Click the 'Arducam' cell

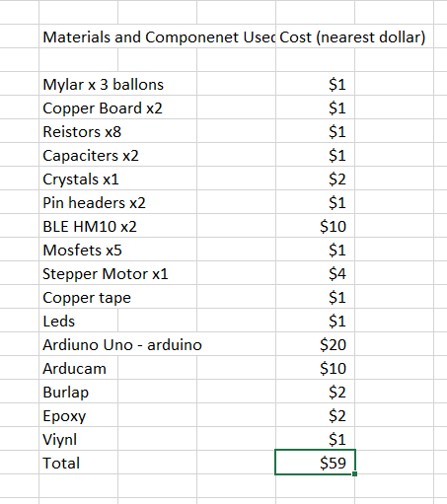[x=78, y=368]
